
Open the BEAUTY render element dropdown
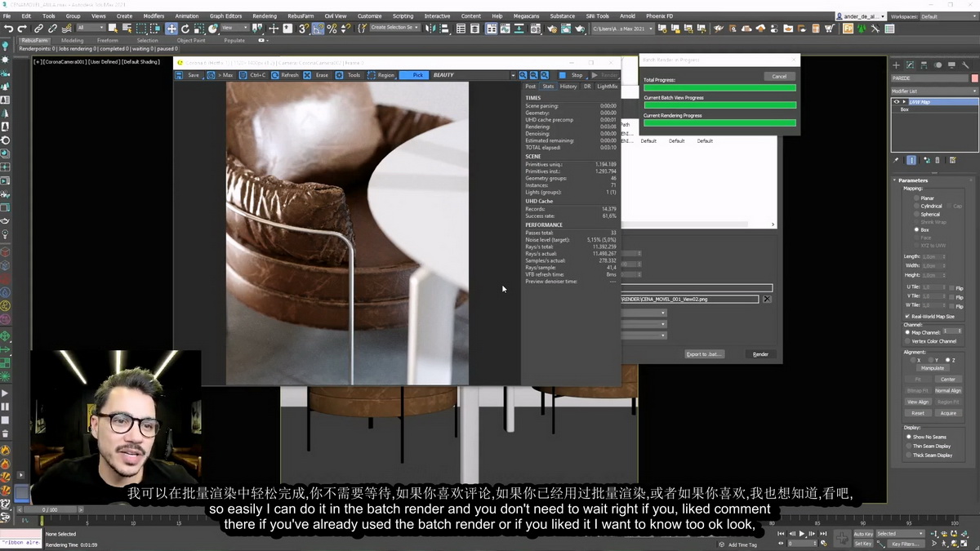[474, 75]
